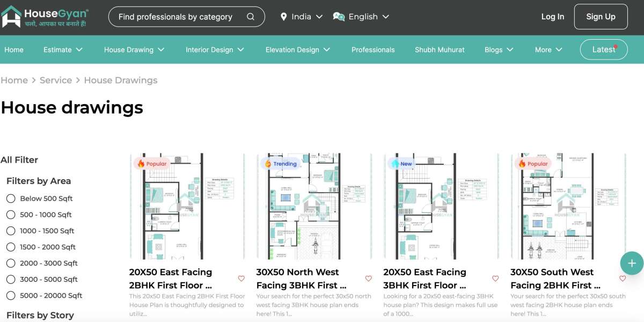Favorite the 30X50 South West Facing 2BHK plan

(x=623, y=279)
